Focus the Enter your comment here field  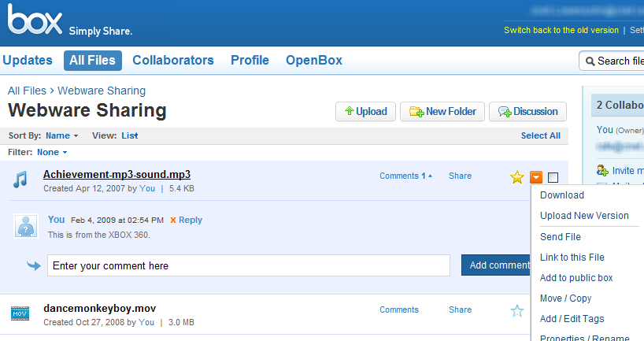(x=248, y=266)
